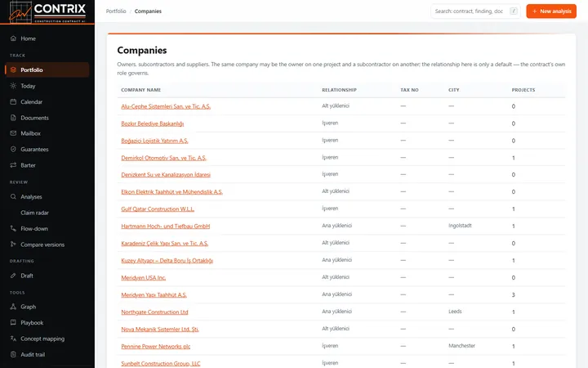Screen dimensions: 588x368
Task: Click the Companies page heading
Action: point(142,51)
